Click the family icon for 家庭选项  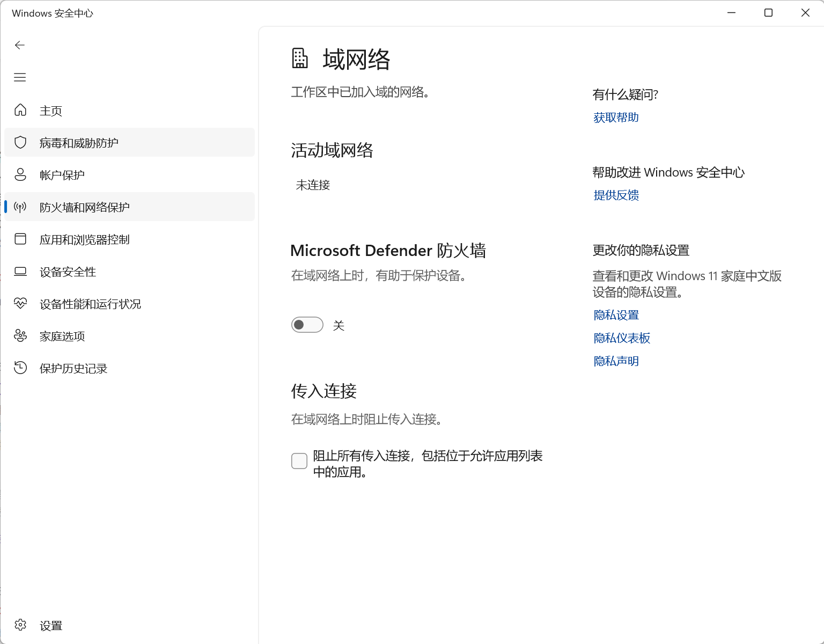[x=20, y=335]
